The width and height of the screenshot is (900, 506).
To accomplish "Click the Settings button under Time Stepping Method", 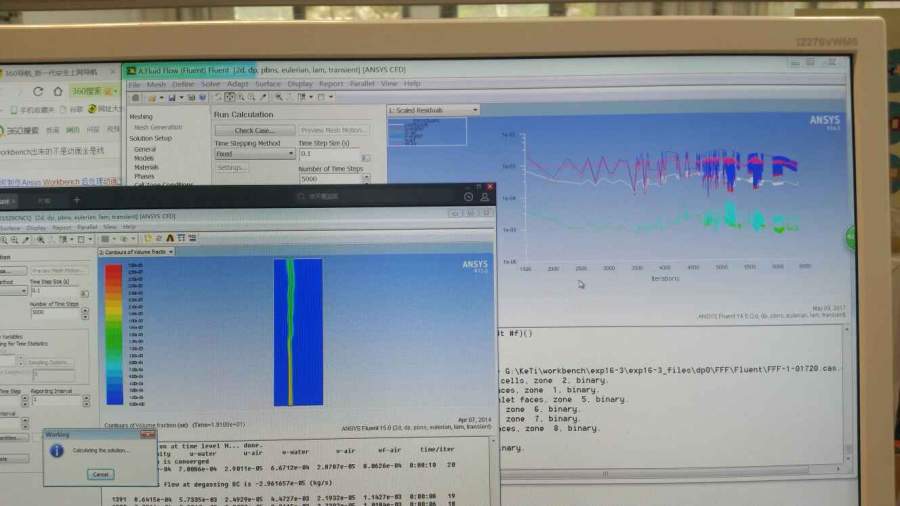I will click(231, 168).
